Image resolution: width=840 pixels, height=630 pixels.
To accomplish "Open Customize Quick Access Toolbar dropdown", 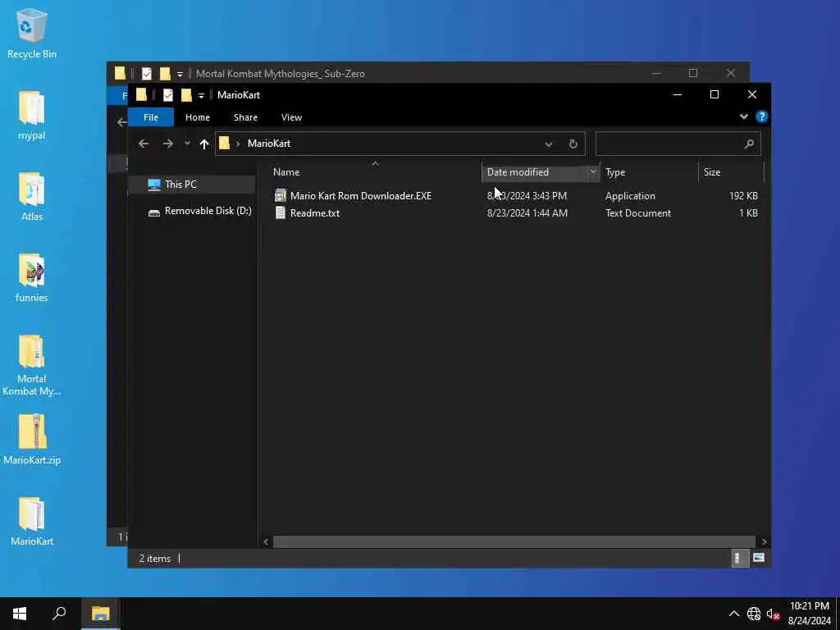I will click(201, 95).
